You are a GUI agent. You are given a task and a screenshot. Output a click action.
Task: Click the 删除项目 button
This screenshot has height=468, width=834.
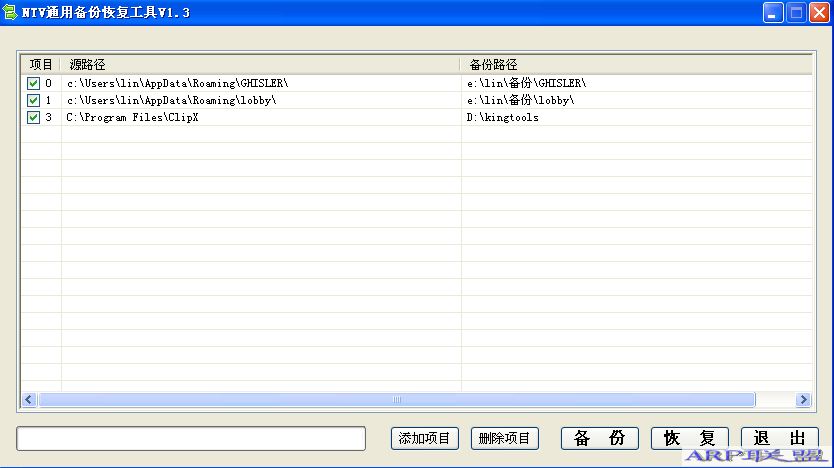pyautogui.click(x=504, y=438)
